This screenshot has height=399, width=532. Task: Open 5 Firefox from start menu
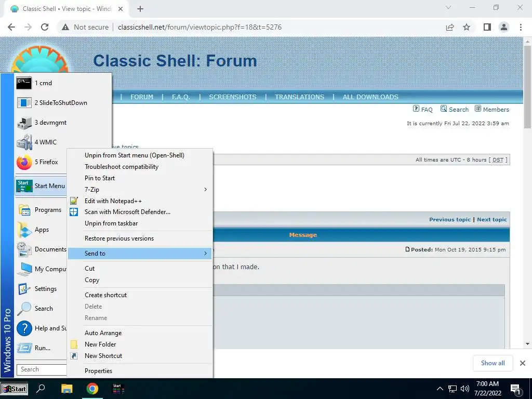tap(41, 162)
